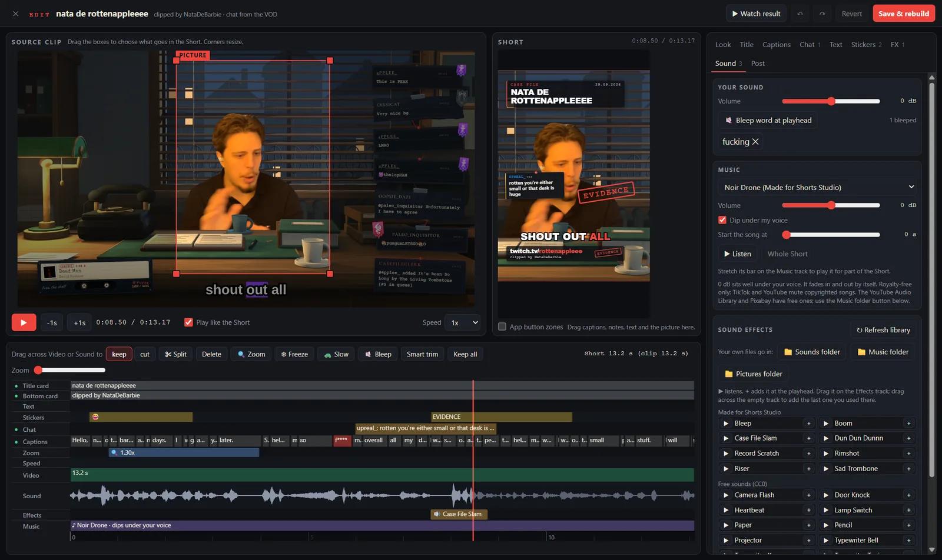Open the Sounds folder

[x=812, y=352]
